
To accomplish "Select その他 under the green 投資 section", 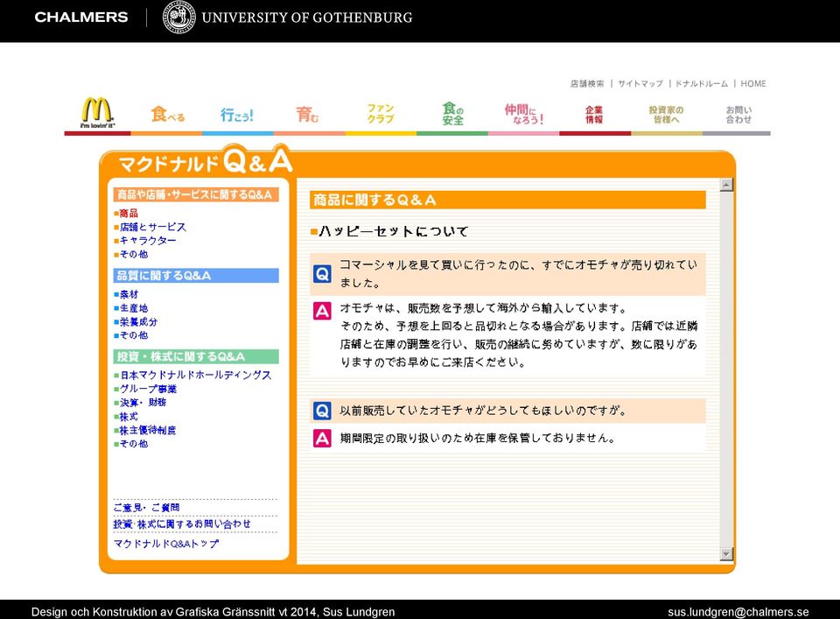I will (x=133, y=444).
